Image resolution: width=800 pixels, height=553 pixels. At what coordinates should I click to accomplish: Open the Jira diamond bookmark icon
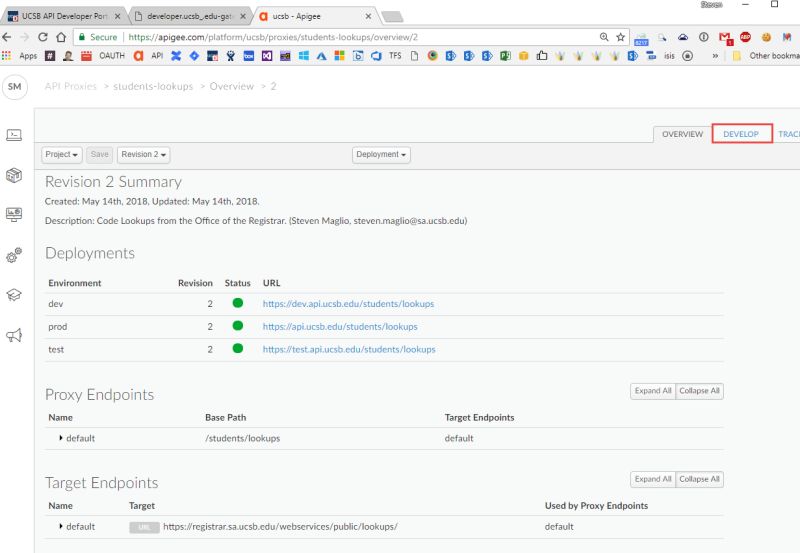coord(194,56)
